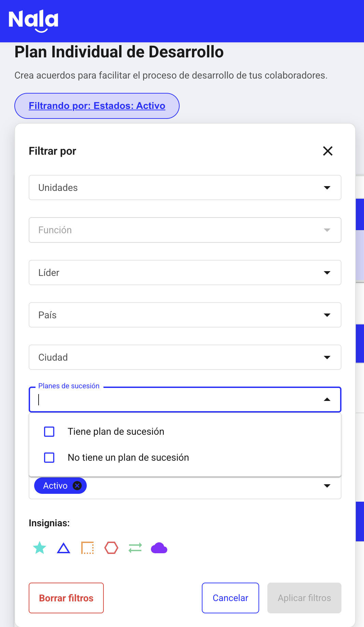Select the blue triangle badge icon
This screenshot has width=364, height=627.
pyautogui.click(x=64, y=548)
